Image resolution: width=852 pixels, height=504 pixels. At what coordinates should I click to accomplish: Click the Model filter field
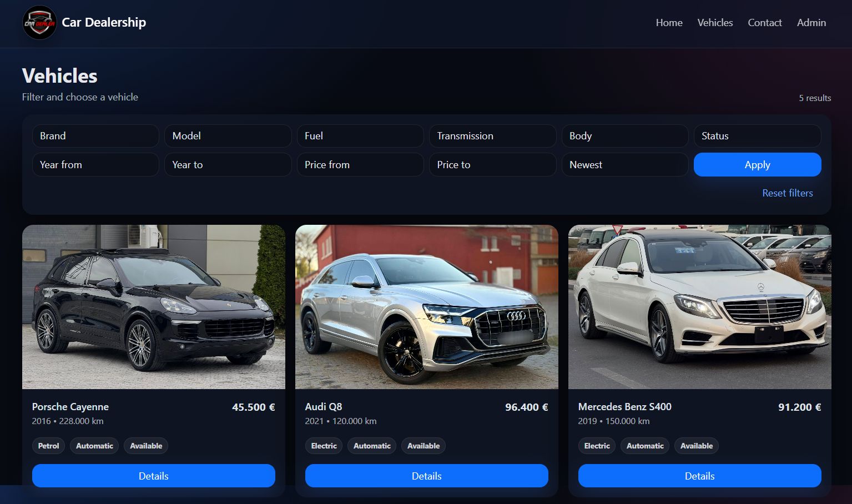228,136
